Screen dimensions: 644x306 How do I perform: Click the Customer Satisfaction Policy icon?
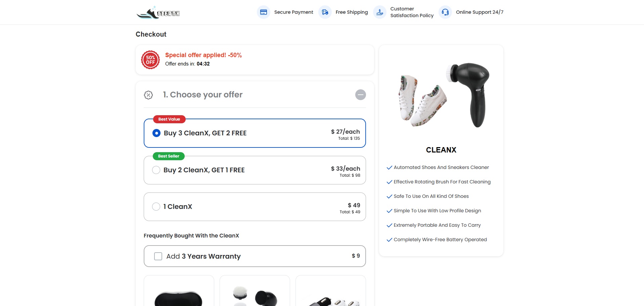tap(380, 12)
